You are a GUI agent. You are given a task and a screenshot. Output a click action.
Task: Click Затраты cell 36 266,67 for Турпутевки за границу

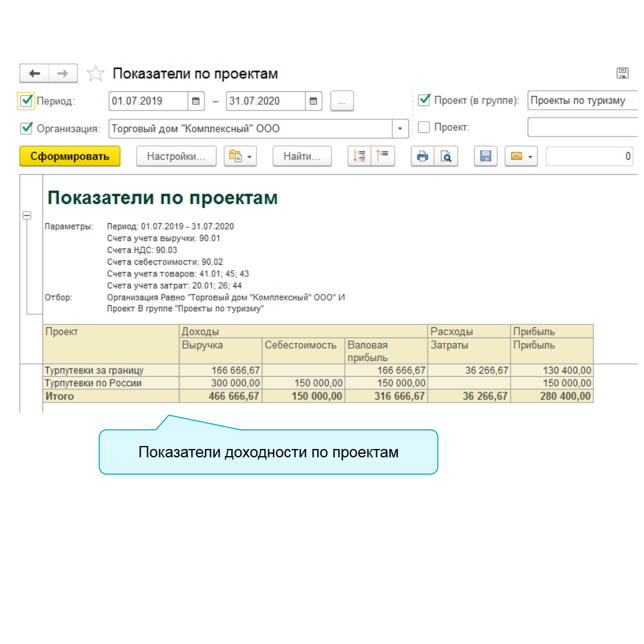[469, 370]
